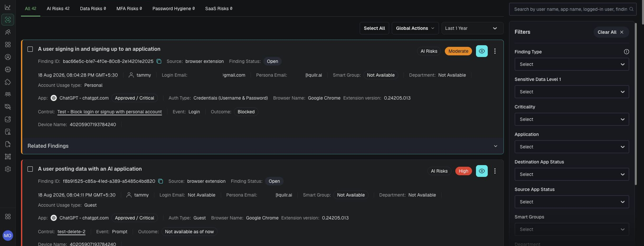Switch to the MFA Risks tab

point(129,9)
